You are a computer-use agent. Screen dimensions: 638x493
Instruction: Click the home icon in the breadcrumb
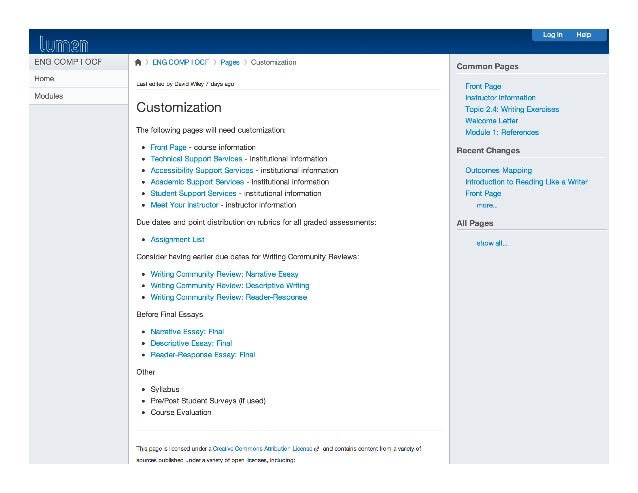click(138, 62)
